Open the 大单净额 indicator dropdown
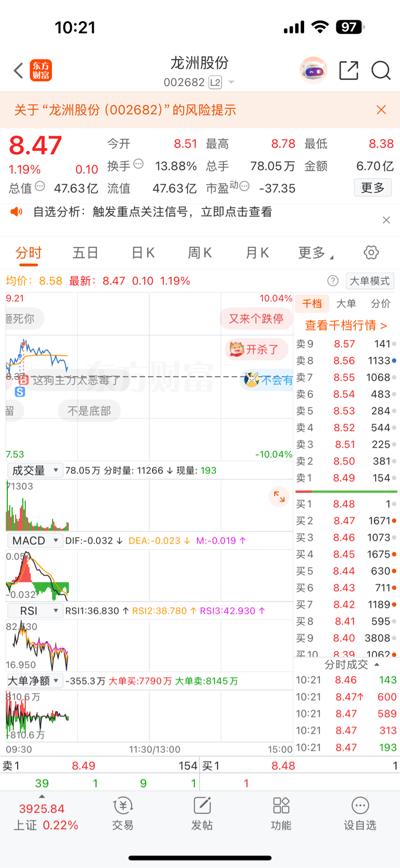Image resolution: width=400 pixels, height=868 pixels. click(x=35, y=681)
